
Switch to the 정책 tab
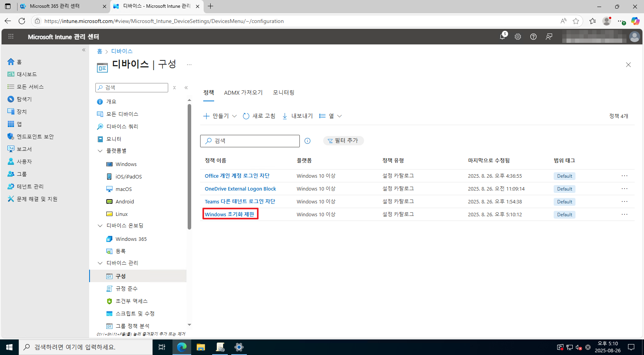(209, 92)
